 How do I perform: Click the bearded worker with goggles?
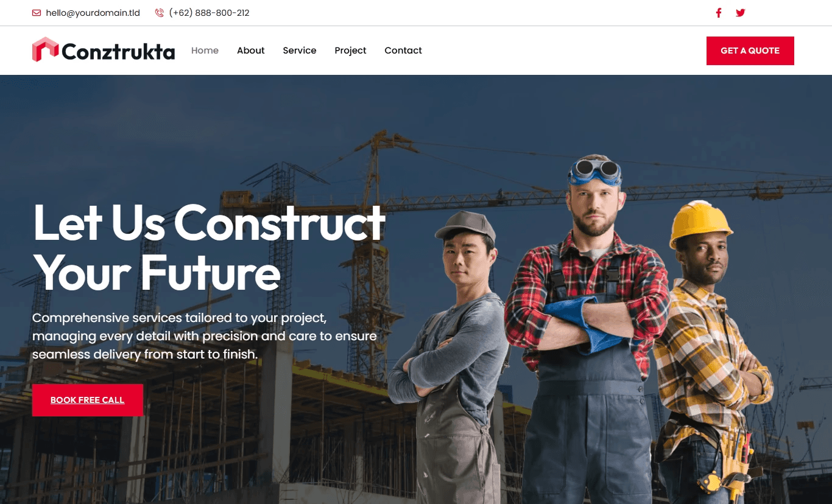[x=588, y=329]
